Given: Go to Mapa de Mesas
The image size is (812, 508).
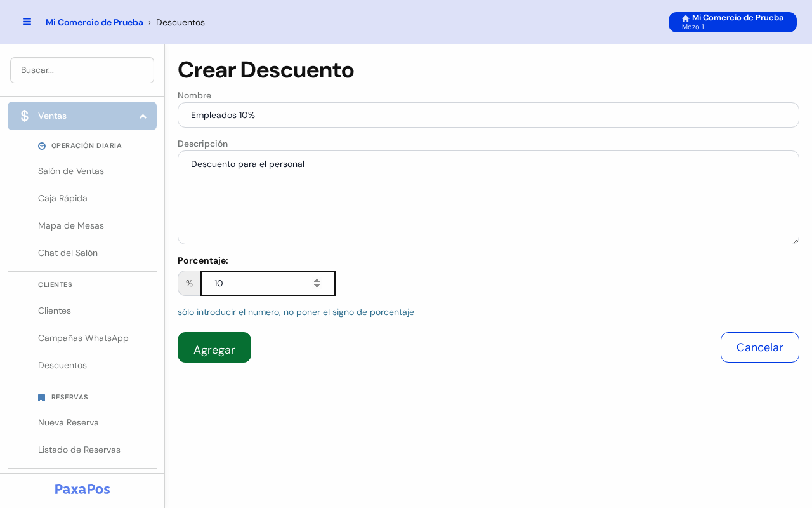Looking at the screenshot, I should pos(71,225).
